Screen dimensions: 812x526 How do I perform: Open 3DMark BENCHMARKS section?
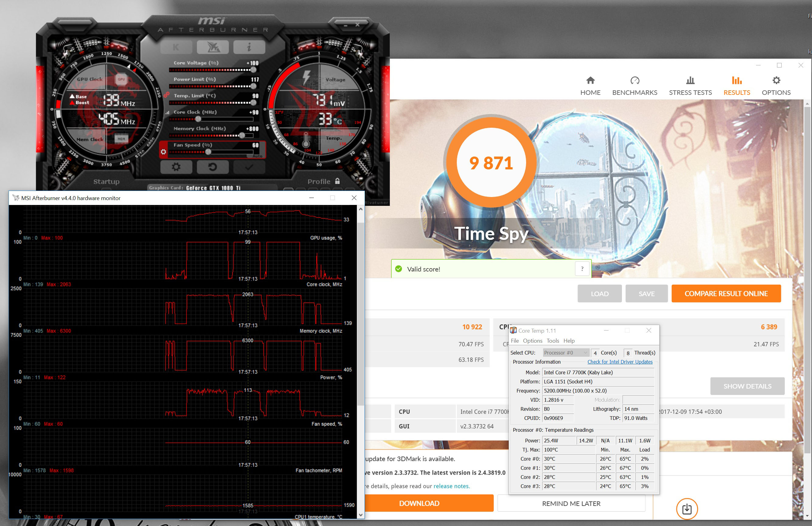tap(635, 86)
